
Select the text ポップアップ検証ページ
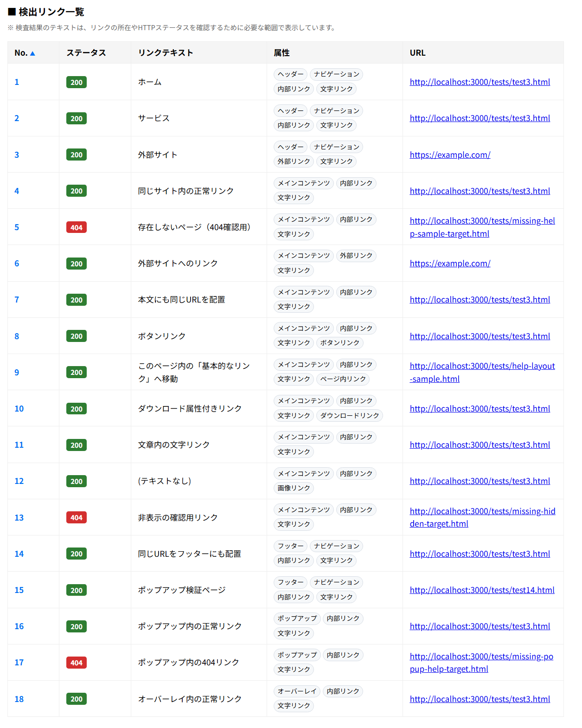click(x=182, y=590)
